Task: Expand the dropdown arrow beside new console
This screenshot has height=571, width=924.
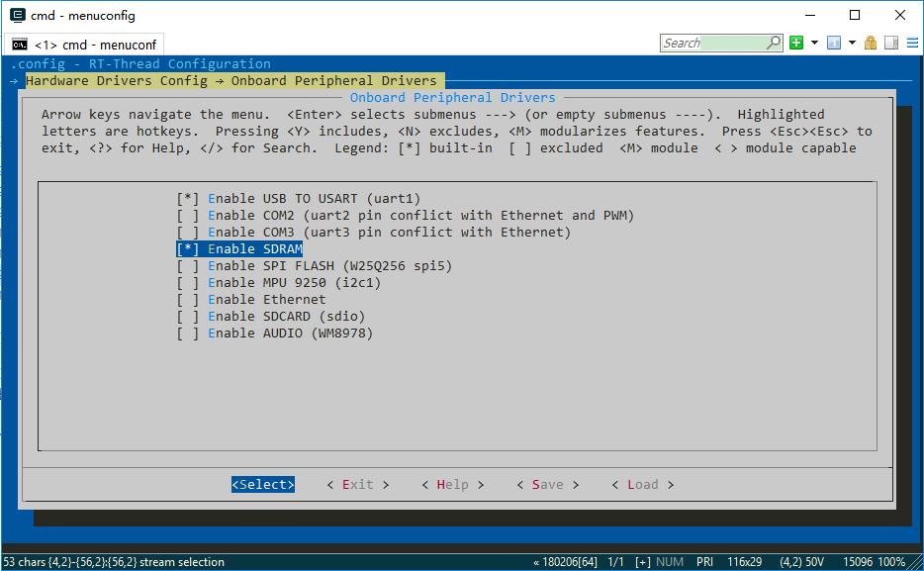Action: click(814, 43)
